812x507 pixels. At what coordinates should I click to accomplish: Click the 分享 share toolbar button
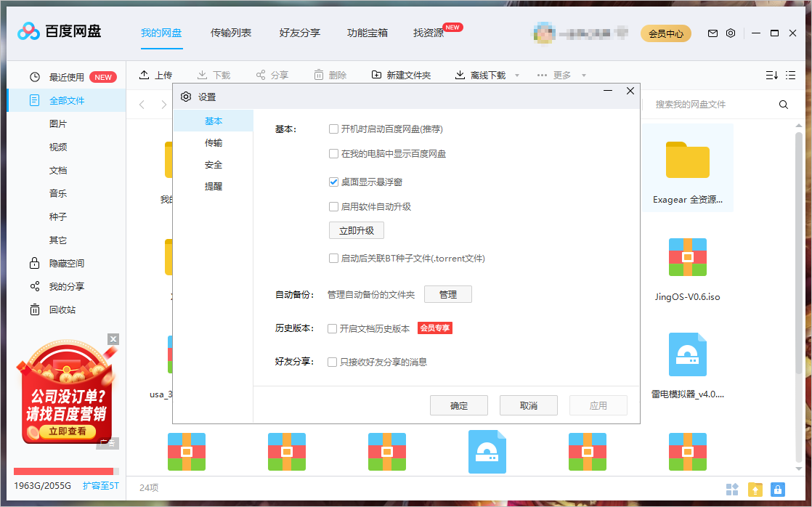coord(272,75)
